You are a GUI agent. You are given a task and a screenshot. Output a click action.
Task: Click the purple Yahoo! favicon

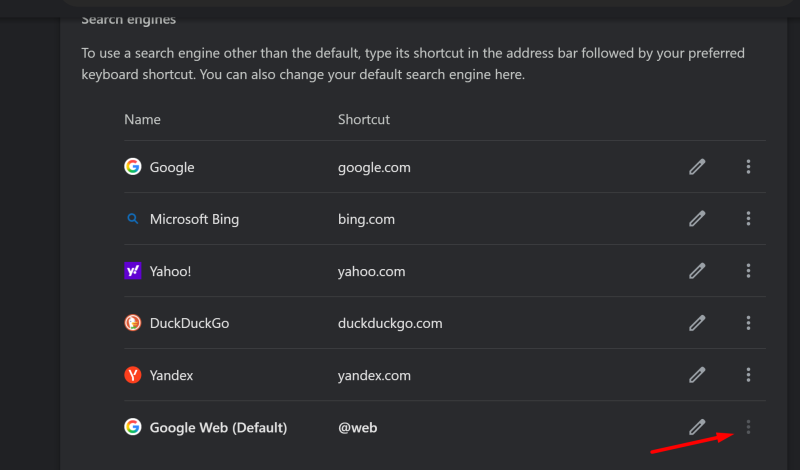click(132, 271)
